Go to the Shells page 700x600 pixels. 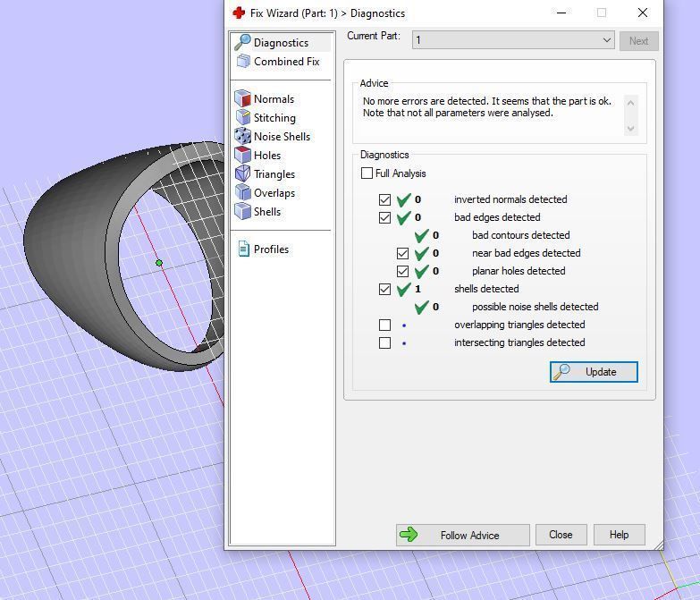[267, 211]
